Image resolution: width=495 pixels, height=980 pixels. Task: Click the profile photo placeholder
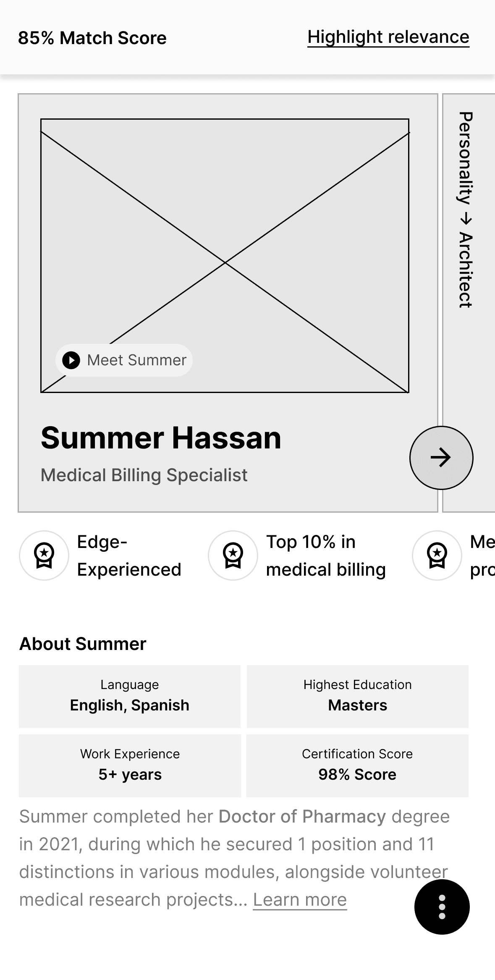click(225, 256)
